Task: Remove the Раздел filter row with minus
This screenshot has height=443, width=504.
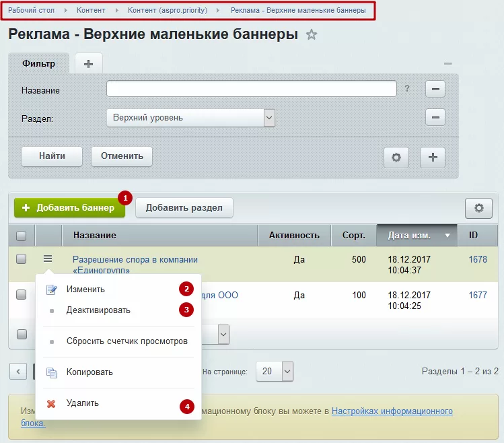Action: tap(435, 117)
